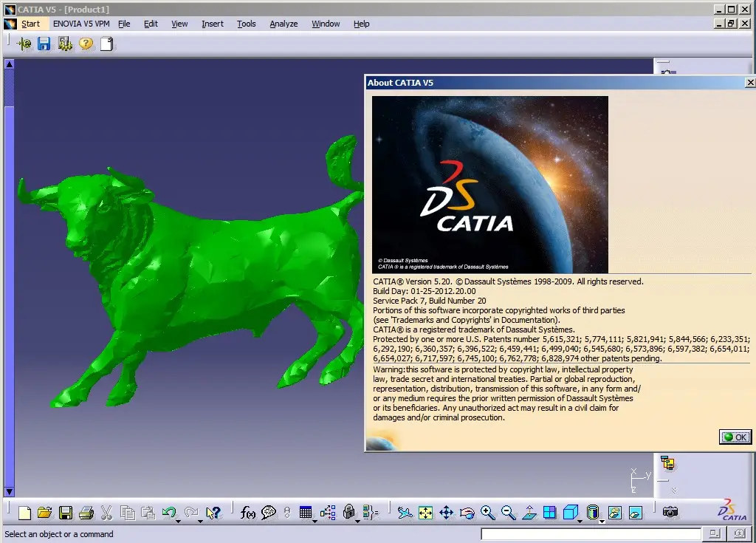Viewport: 756px width, 543px height.
Task: Click the DS CATIA logo in bottom toolbar
Action: pos(732,510)
